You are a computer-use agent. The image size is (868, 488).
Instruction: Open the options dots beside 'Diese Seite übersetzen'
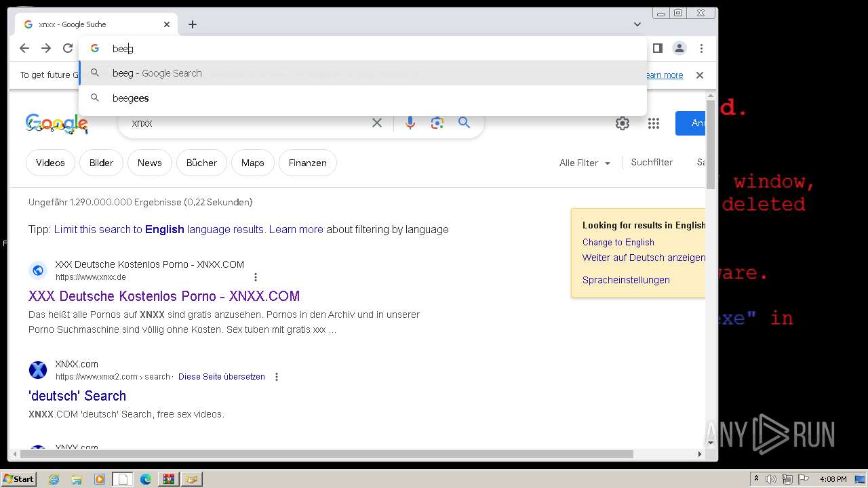277,377
